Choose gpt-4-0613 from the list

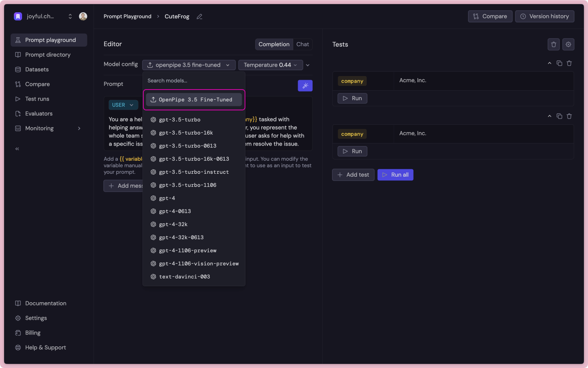(194, 211)
